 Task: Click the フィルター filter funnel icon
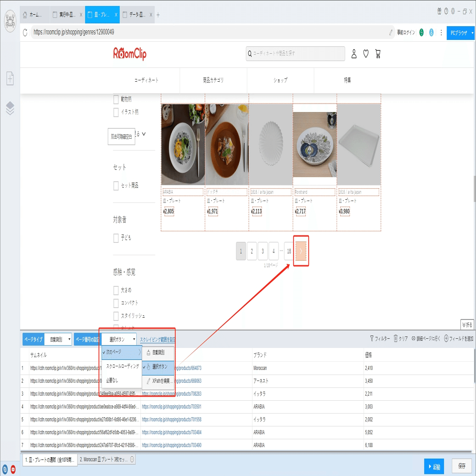click(372, 338)
